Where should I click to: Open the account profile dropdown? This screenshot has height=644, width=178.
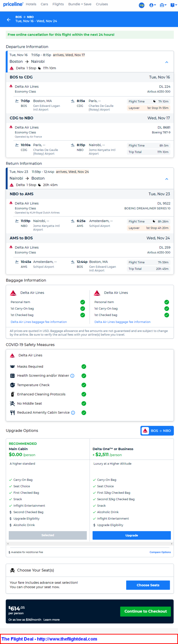[152, 5]
